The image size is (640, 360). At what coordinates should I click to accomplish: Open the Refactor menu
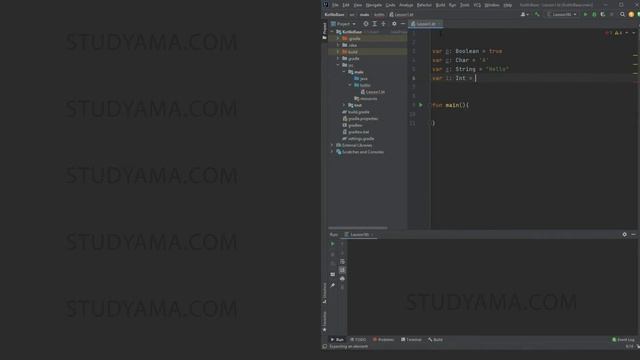coord(424,5)
